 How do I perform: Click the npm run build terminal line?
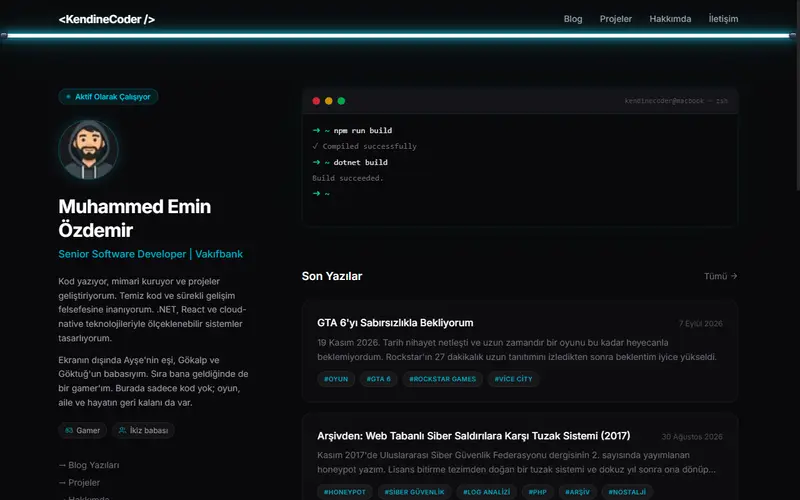click(353, 131)
